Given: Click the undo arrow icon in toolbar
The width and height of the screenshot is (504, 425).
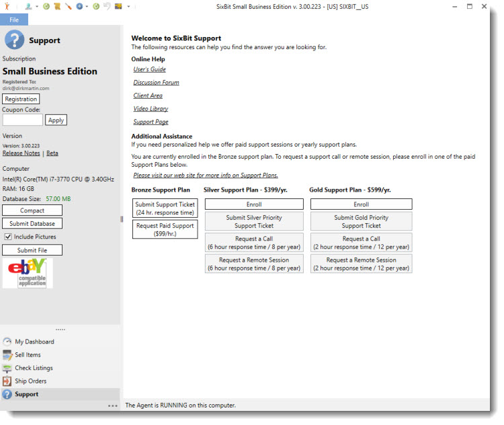Looking at the screenshot, I should click(x=107, y=6).
